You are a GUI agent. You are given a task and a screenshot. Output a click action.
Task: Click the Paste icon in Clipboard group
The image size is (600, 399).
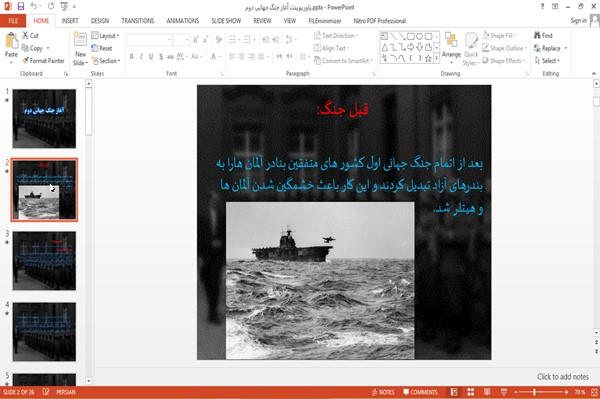coord(11,41)
